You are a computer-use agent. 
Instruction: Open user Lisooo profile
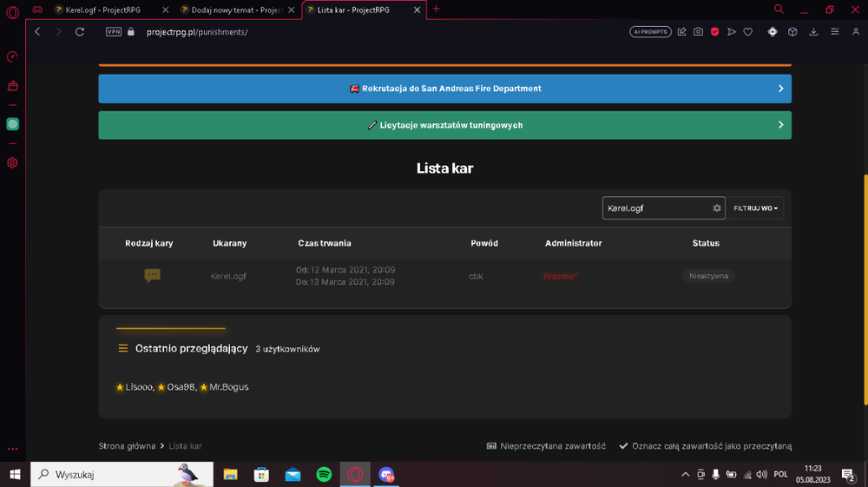tap(139, 387)
